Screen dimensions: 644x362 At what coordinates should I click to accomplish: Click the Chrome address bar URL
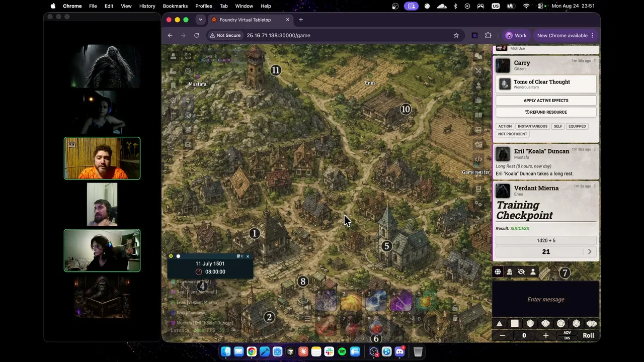click(x=278, y=35)
